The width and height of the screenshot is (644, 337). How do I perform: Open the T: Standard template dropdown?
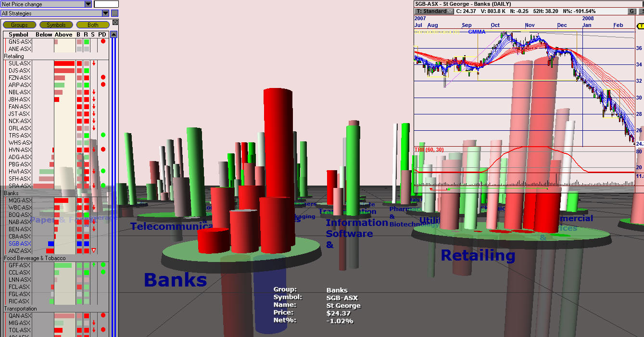[435, 11]
